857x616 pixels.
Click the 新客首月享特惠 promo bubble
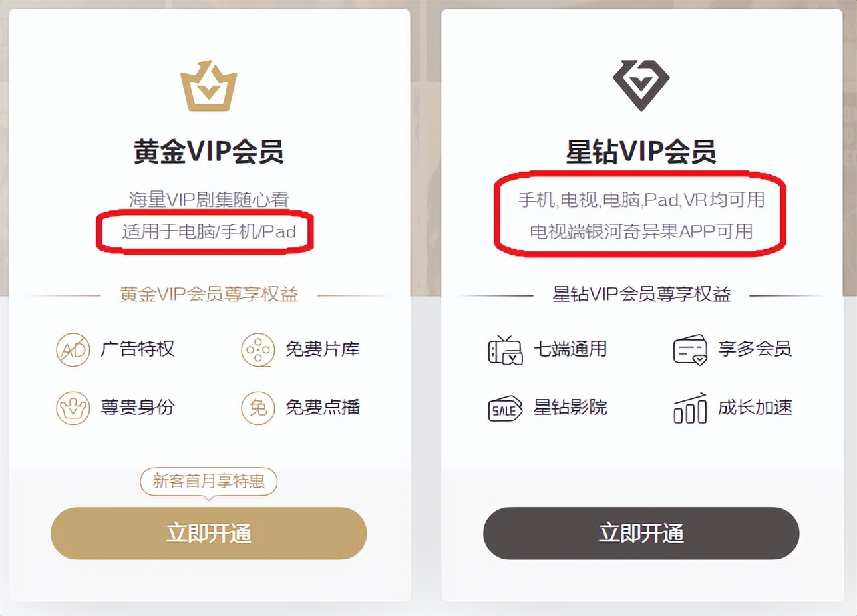(x=209, y=482)
